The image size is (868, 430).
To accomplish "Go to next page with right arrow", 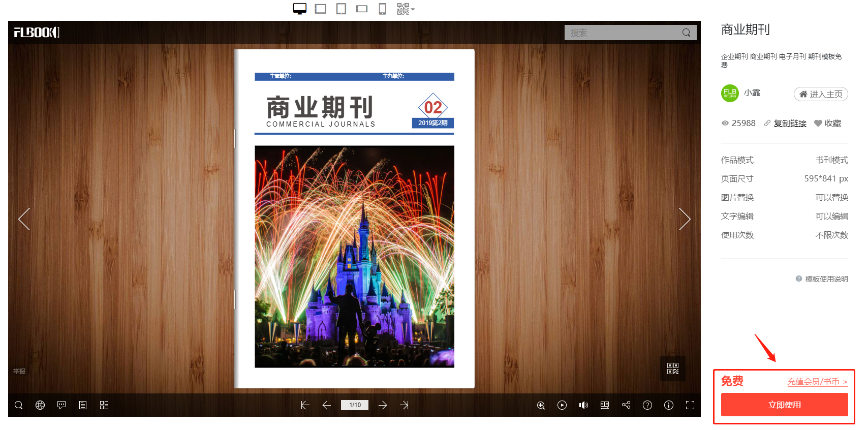I will [x=685, y=219].
